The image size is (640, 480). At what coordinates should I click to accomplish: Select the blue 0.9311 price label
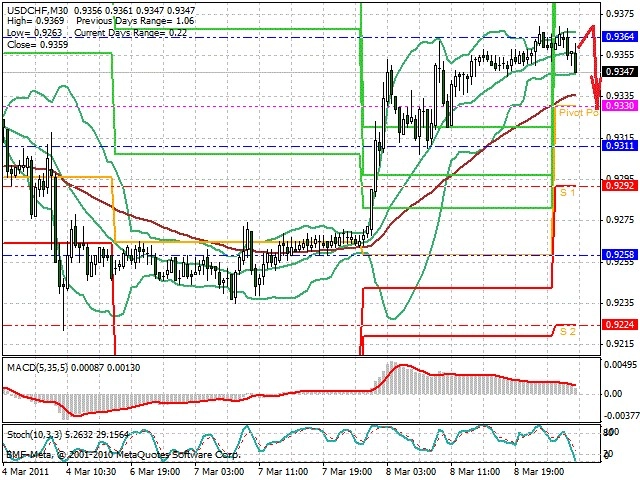[x=620, y=146]
